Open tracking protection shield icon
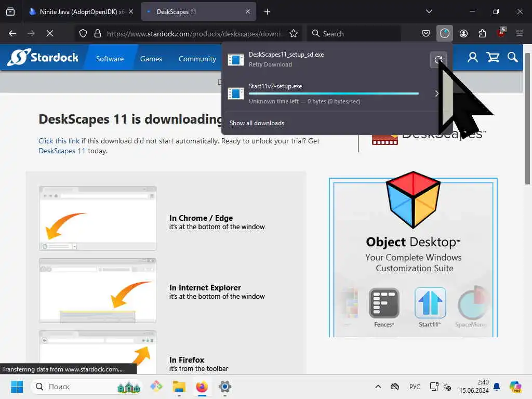Viewport: 532px width, 399px height. pos(83,33)
